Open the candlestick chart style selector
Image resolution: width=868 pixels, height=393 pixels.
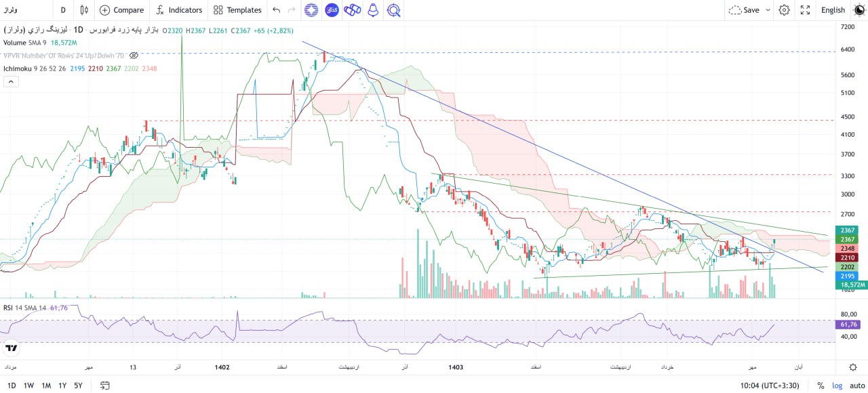tap(84, 10)
